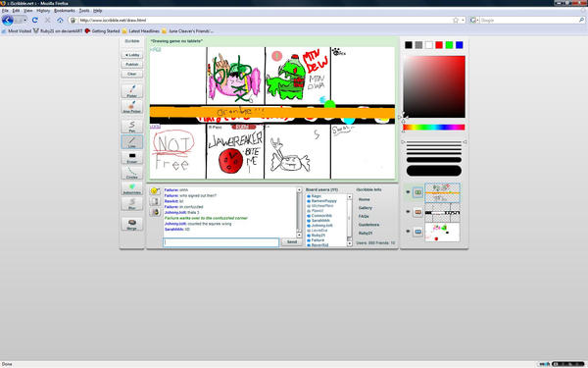Open the History menu
Viewport: 588px width, 368px height.
tap(43, 11)
